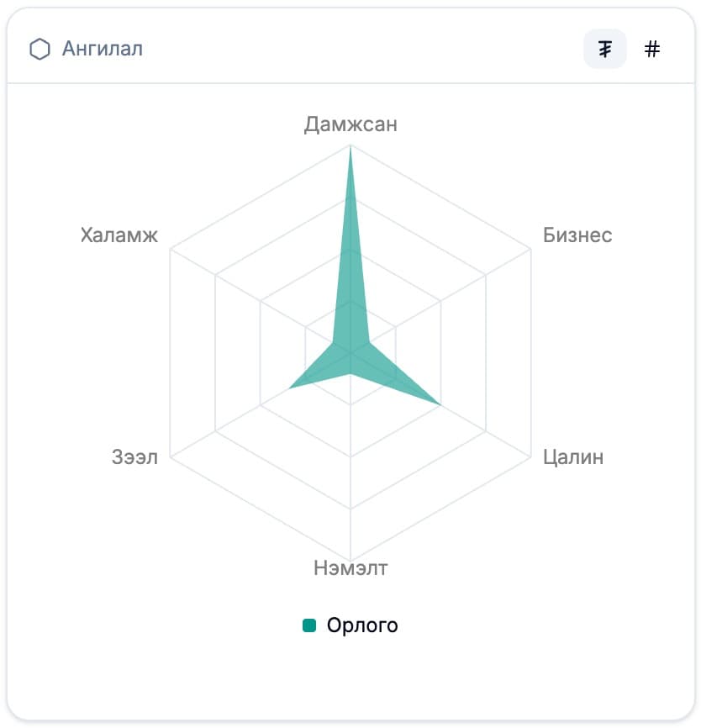The image size is (701, 728).
Task: Select the Халамж axis label
Action: tap(119, 235)
